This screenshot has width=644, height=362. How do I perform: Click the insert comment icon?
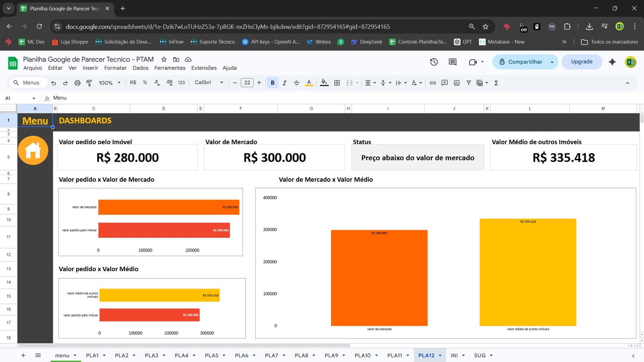[444, 82]
